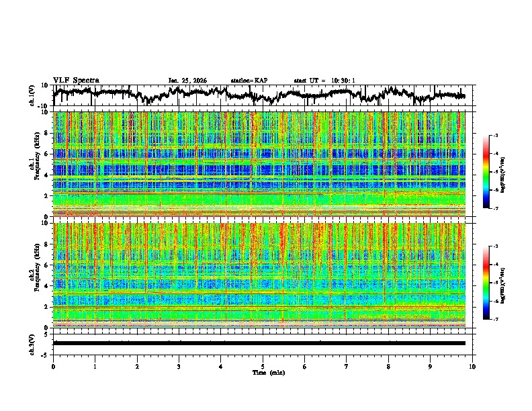Viewport: 532px width, 411px height.
Task: Click time axis tick label "1"
Action: coord(95,367)
